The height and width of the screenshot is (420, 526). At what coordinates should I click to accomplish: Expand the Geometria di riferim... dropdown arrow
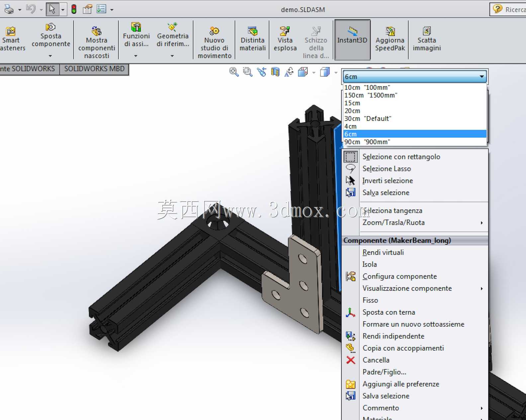172,56
